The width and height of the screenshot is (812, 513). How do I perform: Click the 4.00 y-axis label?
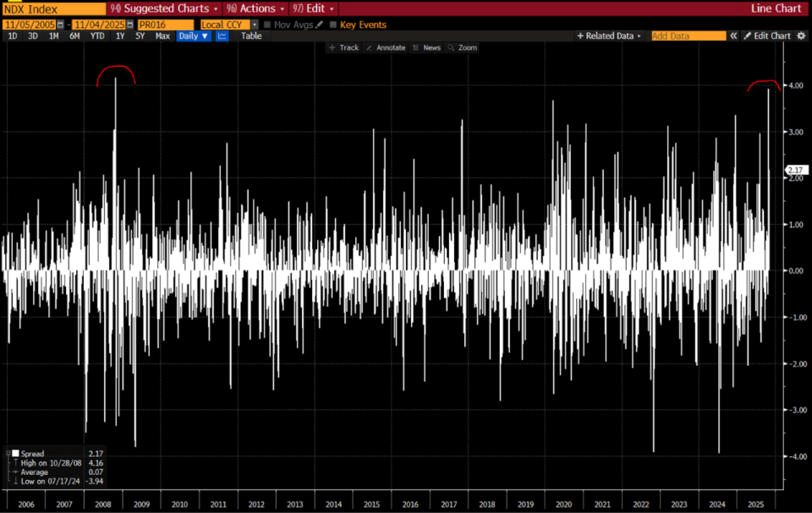pos(796,85)
